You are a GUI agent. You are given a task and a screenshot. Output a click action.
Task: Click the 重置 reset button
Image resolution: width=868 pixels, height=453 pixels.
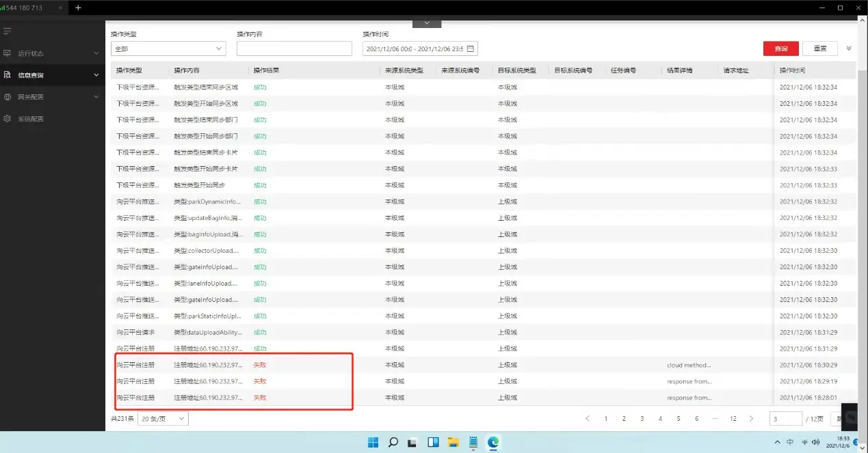point(819,49)
